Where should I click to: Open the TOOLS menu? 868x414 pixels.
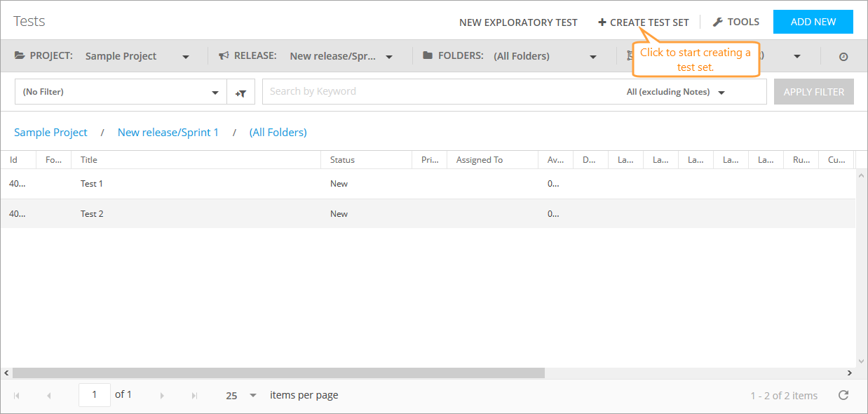click(x=736, y=22)
